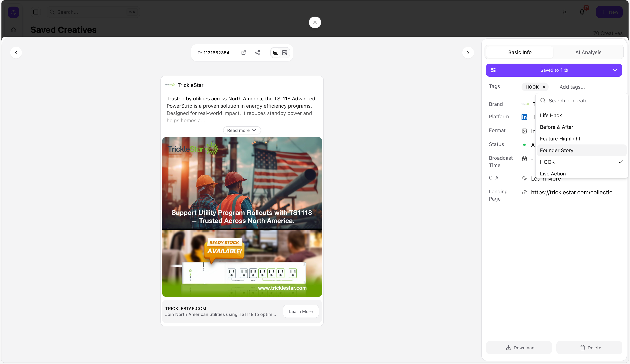Expand Read more on ad text
Image resolution: width=630 pixels, height=364 pixels.
(242, 130)
